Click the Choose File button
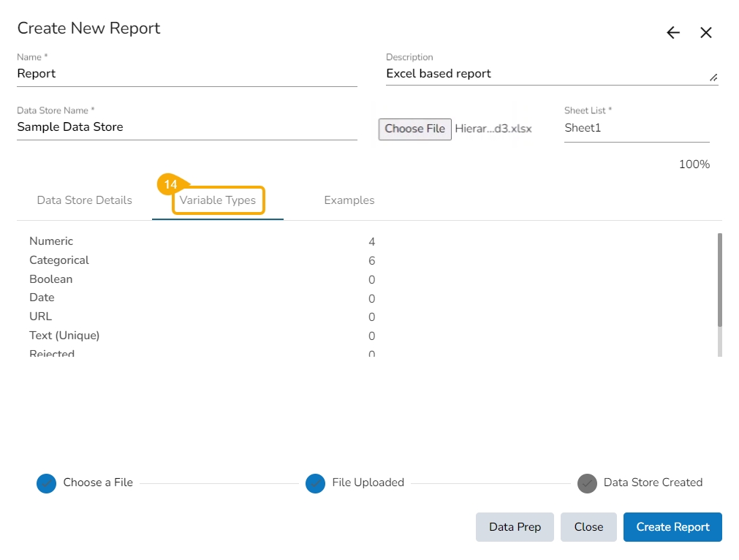This screenshot has height=560, width=739. click(x=414, y=129)
